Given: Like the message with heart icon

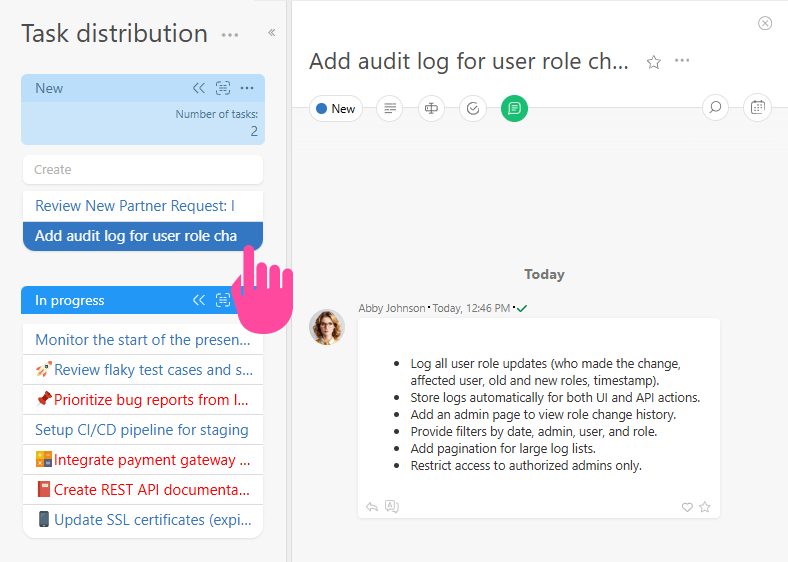Looking at the screenshot, I should click(x=687, y=507).
